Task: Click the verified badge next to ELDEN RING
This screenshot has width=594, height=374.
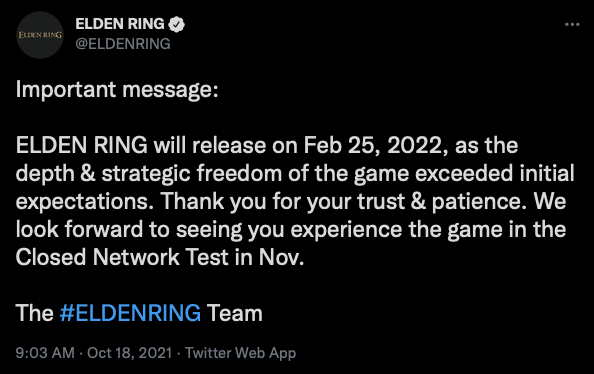Action: 176,24
